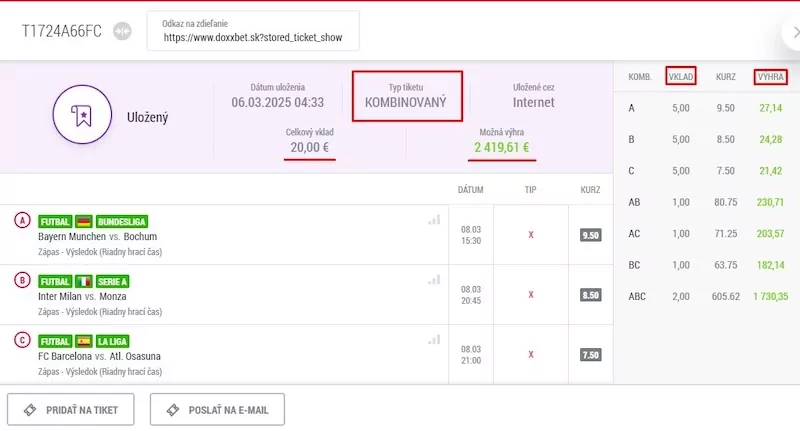The image size is (800, 431).
Task: Click the 7.50 odds badge for Barcelona match
Action: click(590, 355)
